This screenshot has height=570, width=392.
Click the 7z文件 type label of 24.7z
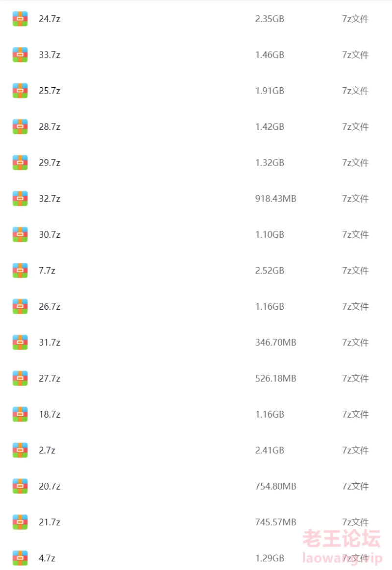[x=355, y=19]
